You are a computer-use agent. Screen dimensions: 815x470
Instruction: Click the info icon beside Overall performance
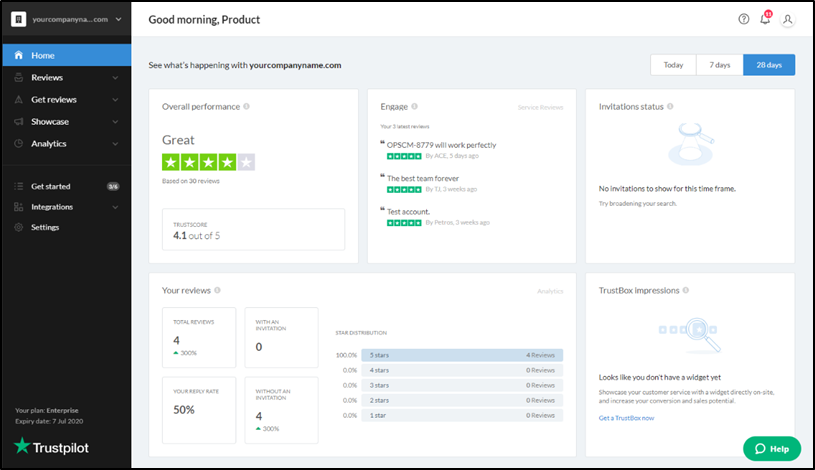tap(246, 106)
